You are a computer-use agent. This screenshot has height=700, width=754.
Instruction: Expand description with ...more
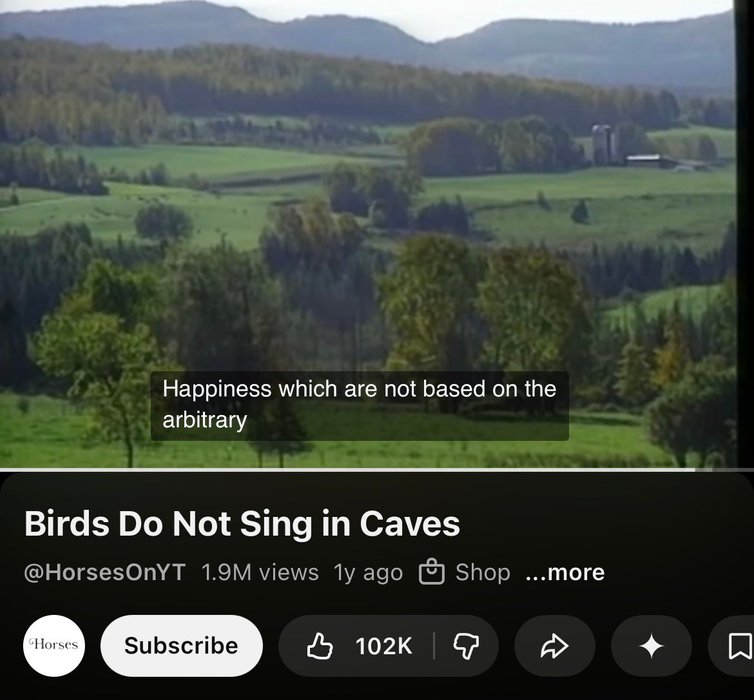565,572
